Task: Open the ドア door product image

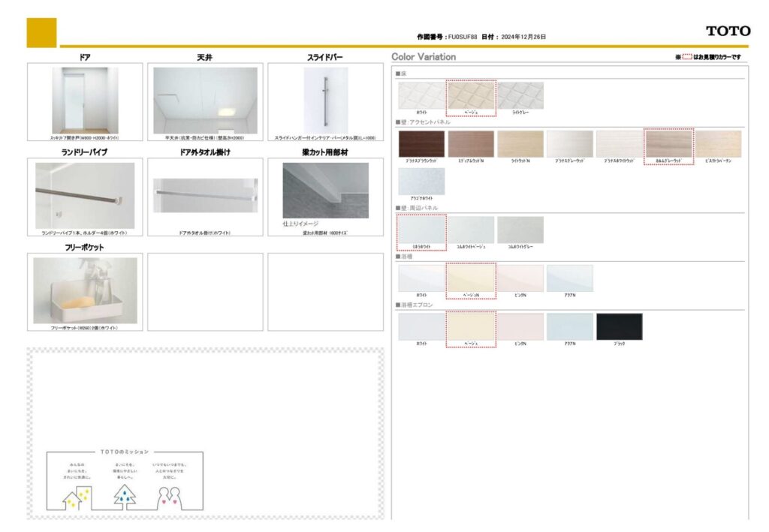Action: click(85, 101)
